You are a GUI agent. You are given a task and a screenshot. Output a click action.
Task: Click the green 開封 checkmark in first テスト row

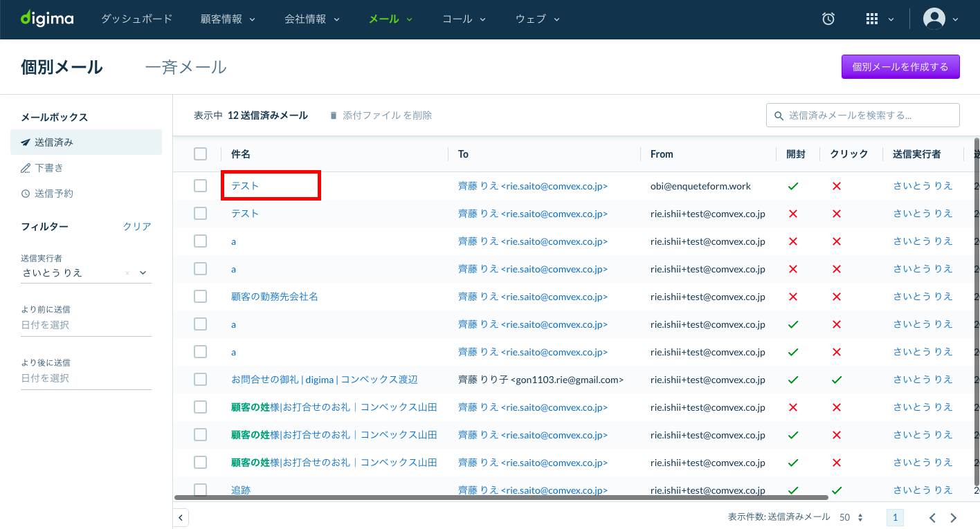[793, 186]
